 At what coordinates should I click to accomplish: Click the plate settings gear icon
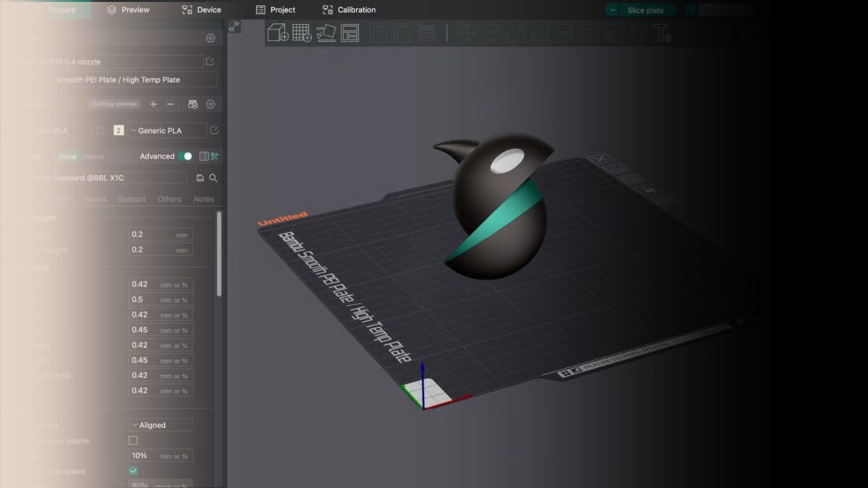[666, 200]
